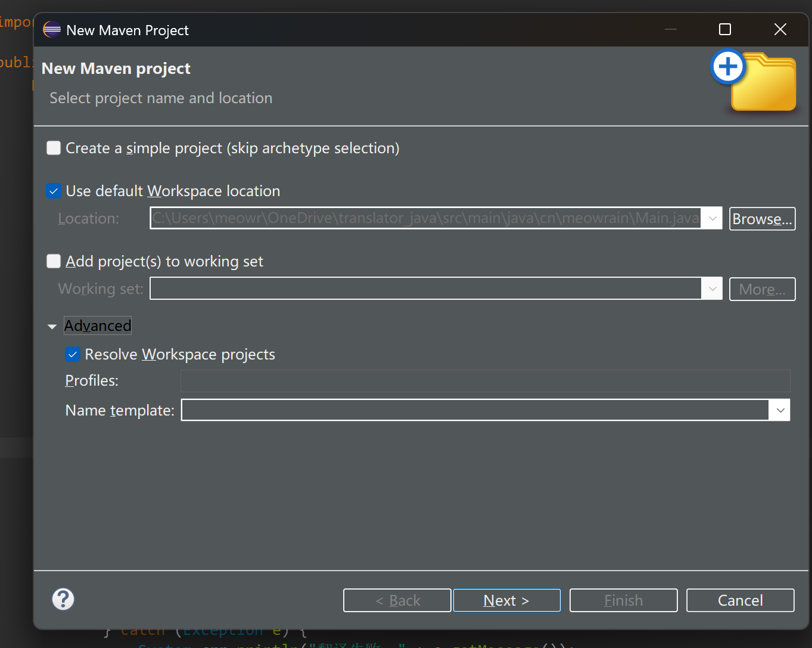This screenshot has height=648, width=812.
Task: Tick Add project(s) to working set
Action: pos(54,262)
